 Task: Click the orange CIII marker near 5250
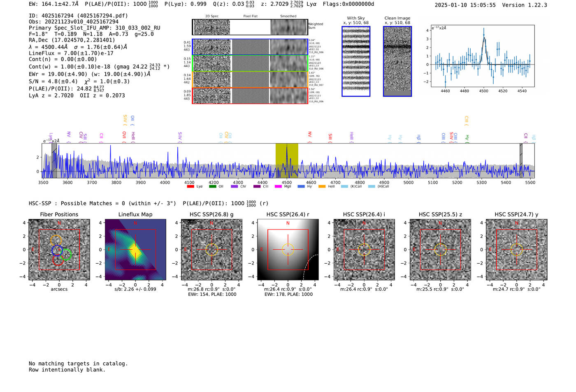click(x=467, y=120)
